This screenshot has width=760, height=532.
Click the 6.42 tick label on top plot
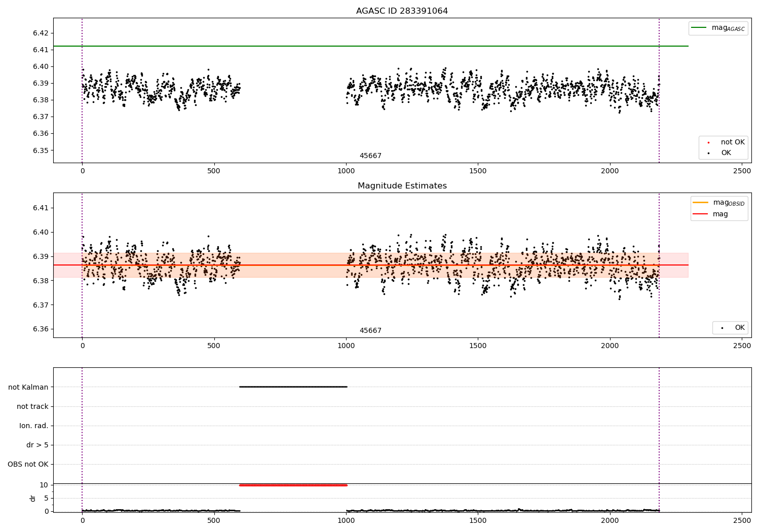41,33
